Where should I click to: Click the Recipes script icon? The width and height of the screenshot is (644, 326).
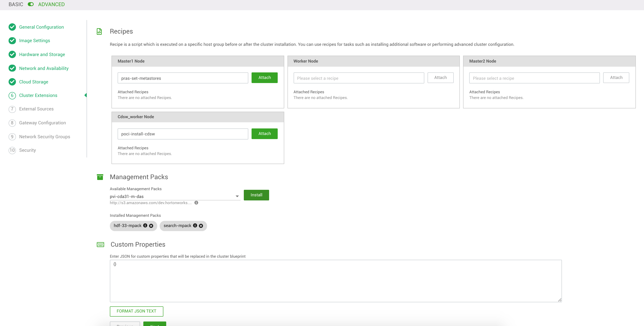[99, 31]
